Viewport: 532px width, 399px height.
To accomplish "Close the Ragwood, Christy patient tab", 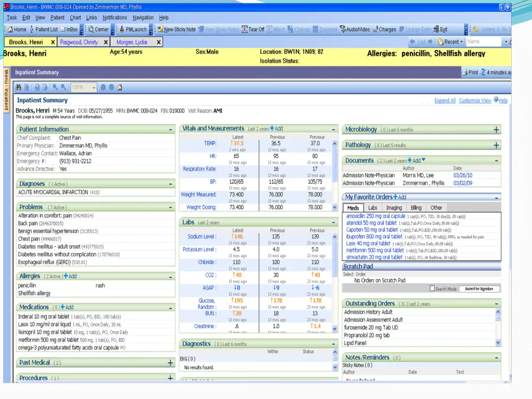I will click(x=105, y=42).
